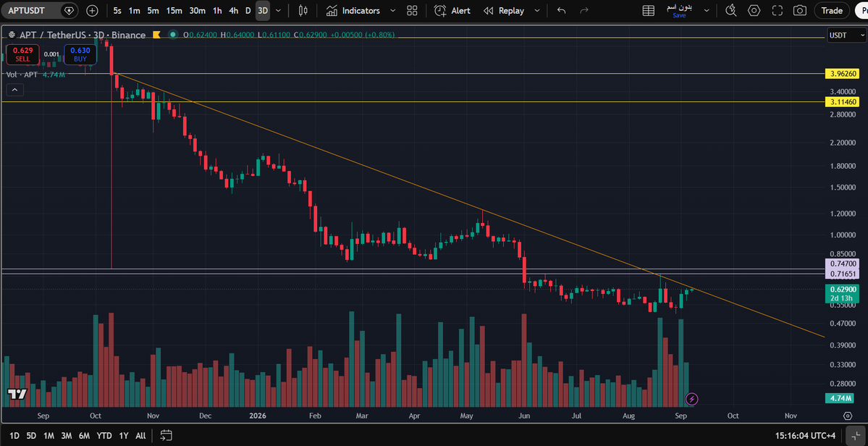Image resolution: width=868 pixels, height=446 pixels.
Task: Click the diamond icon beside APTUSDT
Action: (x=69, y=11)
